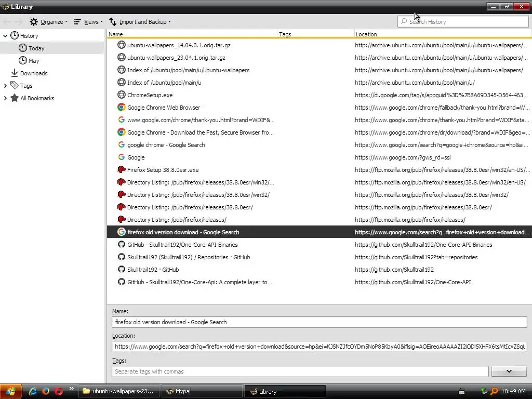The width and height of the screenshot is (532, 399).
Task: Open the Organize gear menu
Action: 48,22
